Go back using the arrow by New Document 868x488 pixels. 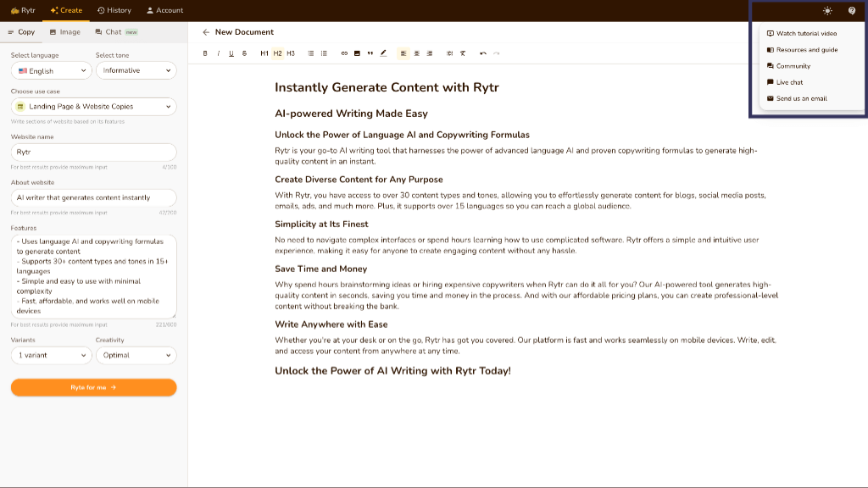(206, 32)
